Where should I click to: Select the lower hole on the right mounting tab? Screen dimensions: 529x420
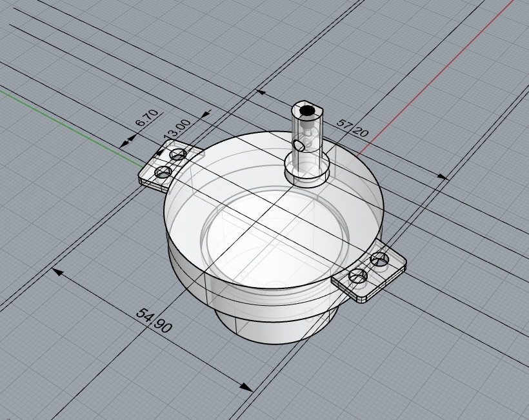point(358,276)
